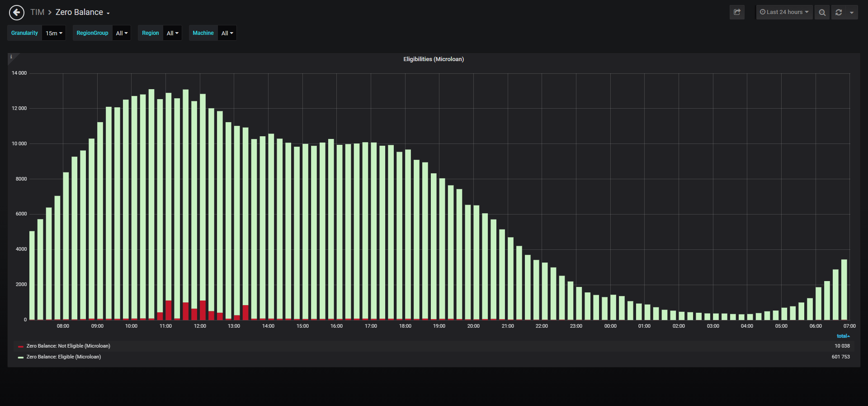Click the RegionGroup variable label
Viewport: 868px width, 406px height.
[x=93, y=33]
